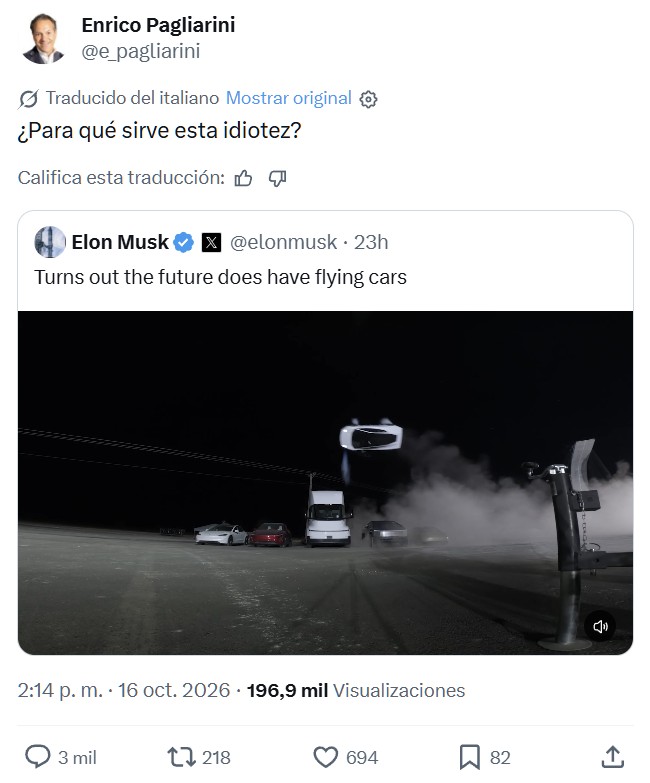The height and width of the screenshot is (783, 650).
Task: Rate translation with thumbs up
Action: click(243, 178)
